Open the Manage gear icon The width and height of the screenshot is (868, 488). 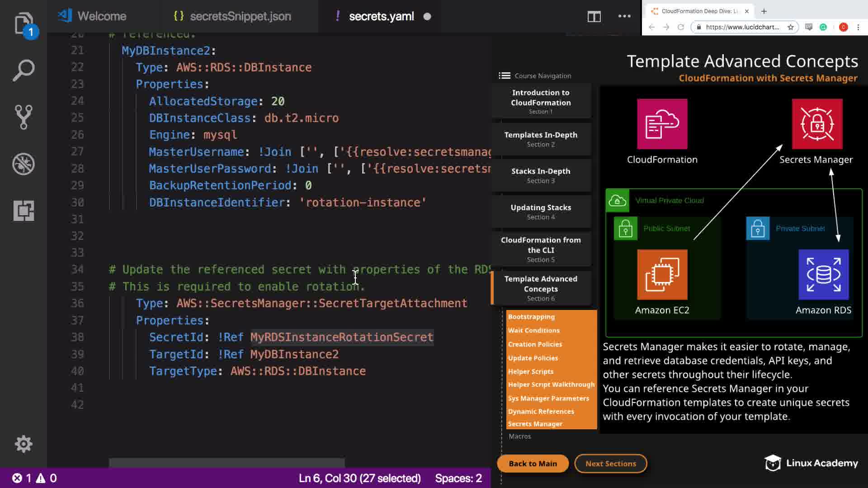(23, 444)
